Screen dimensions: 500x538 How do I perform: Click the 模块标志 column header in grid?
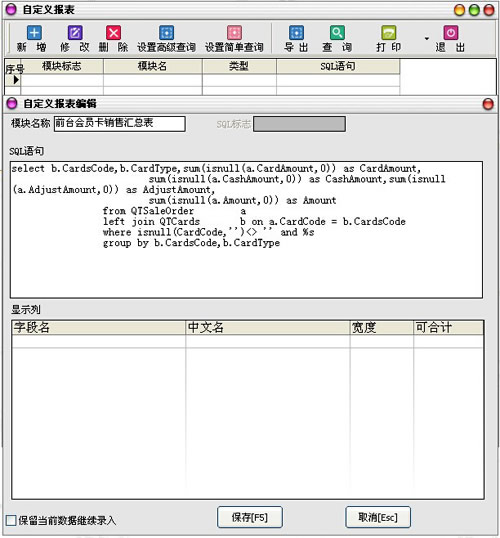coord(62,66)
